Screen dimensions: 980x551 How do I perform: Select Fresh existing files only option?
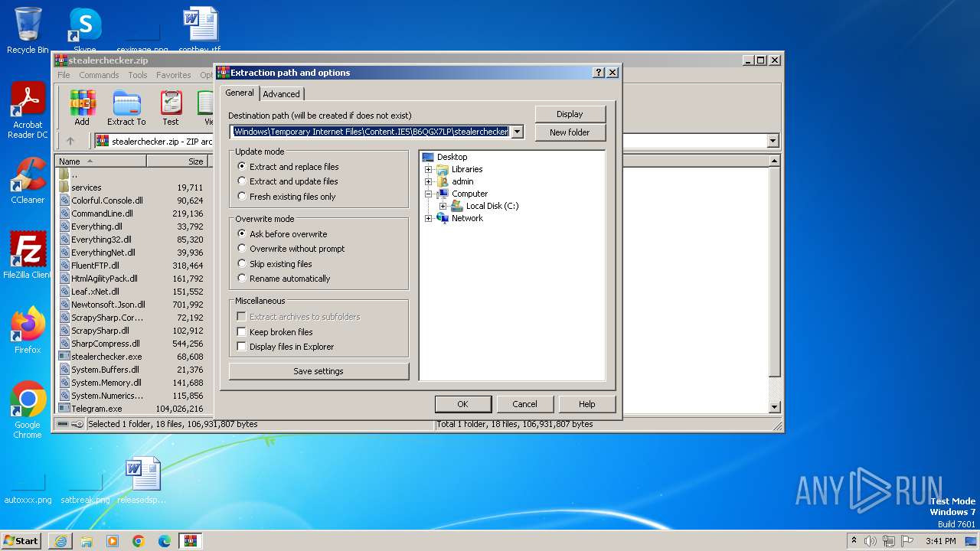pyautogui.click(x=242, y=197)
